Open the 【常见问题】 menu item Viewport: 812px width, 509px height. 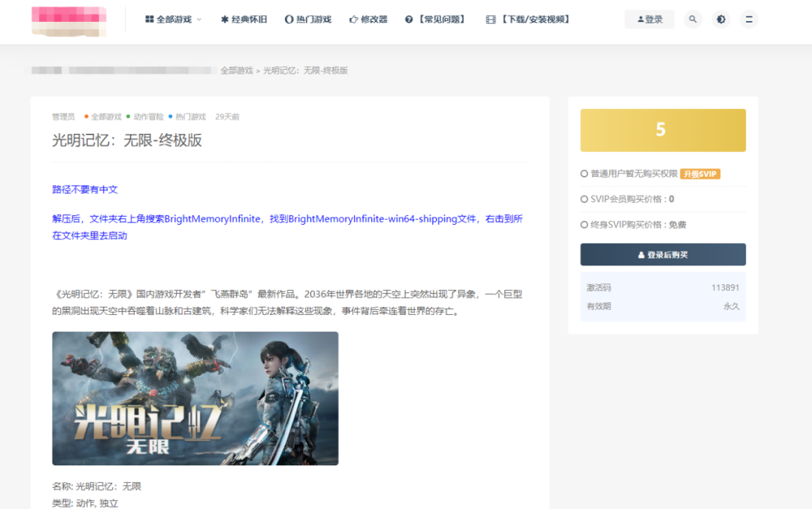[x=435, y=20]
